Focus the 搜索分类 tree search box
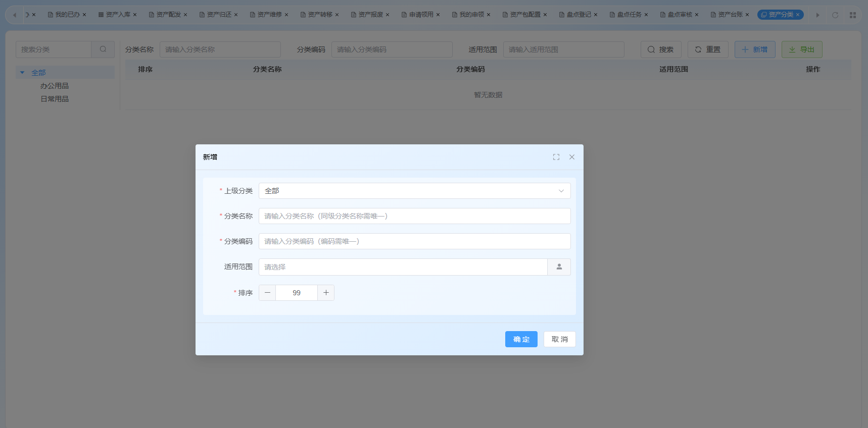 point(54,49)
